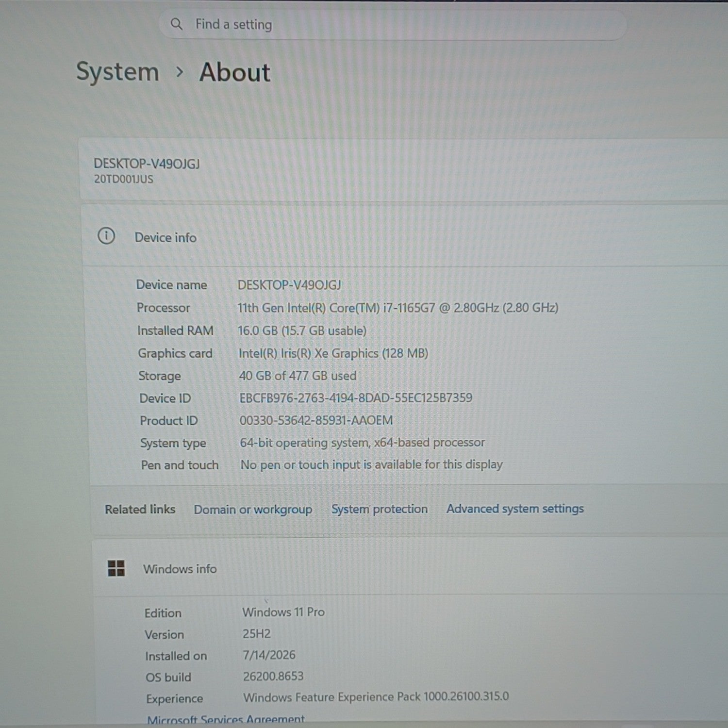Viewport: 728px width, 728px height.
Task: Click the Experience label
Action: point(175,699)
